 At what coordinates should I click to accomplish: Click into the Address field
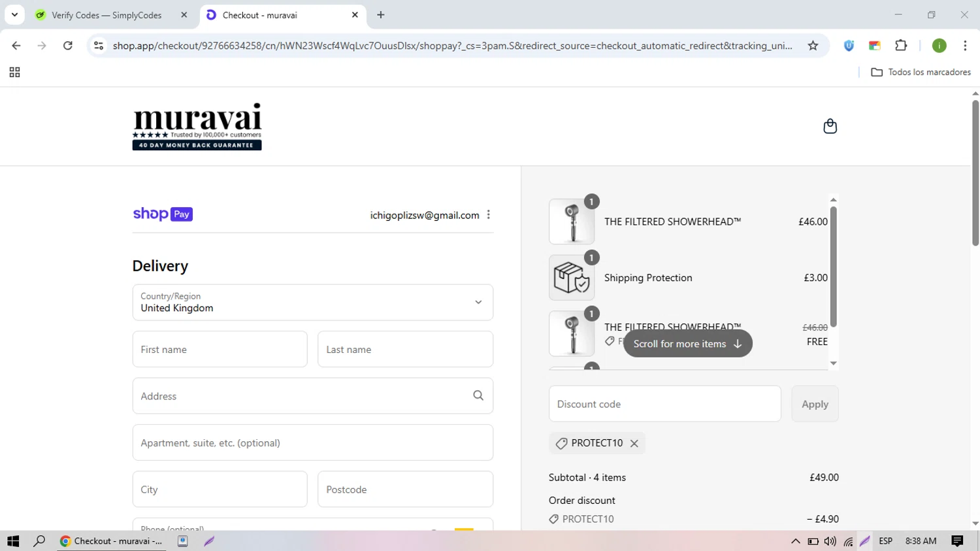[312, 395]
